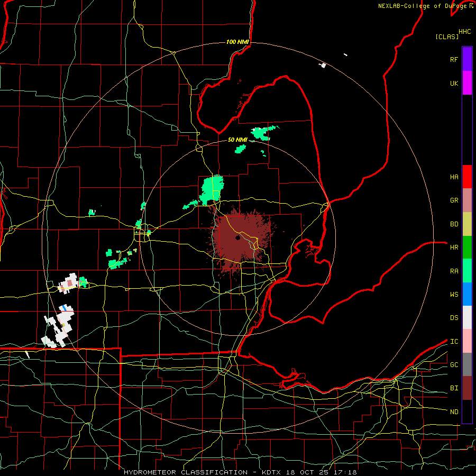Viewport: 476px width, 476px height.
Task: Click the RA mint green legend swatch
Action: (467, 271)
